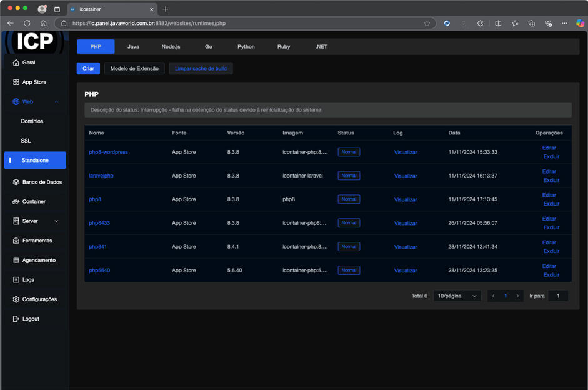Switch to the Python runtime tab
The image size is (588, 390).
[x=246, y=47]
